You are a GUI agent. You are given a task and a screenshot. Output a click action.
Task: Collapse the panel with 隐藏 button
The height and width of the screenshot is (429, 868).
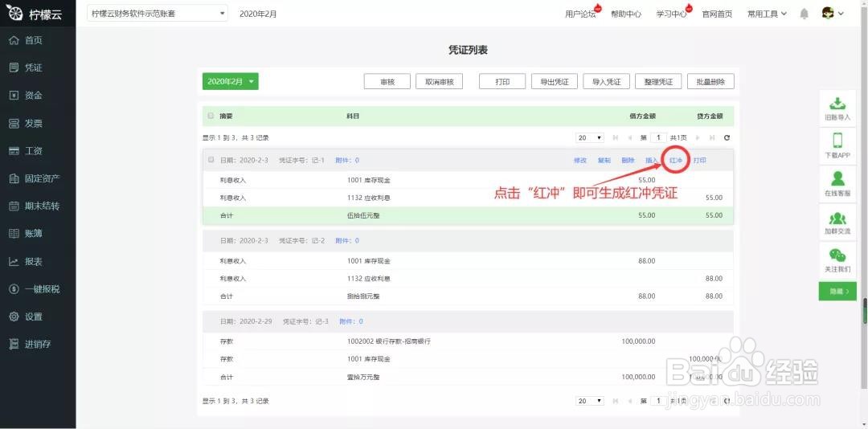pos(837,291)
